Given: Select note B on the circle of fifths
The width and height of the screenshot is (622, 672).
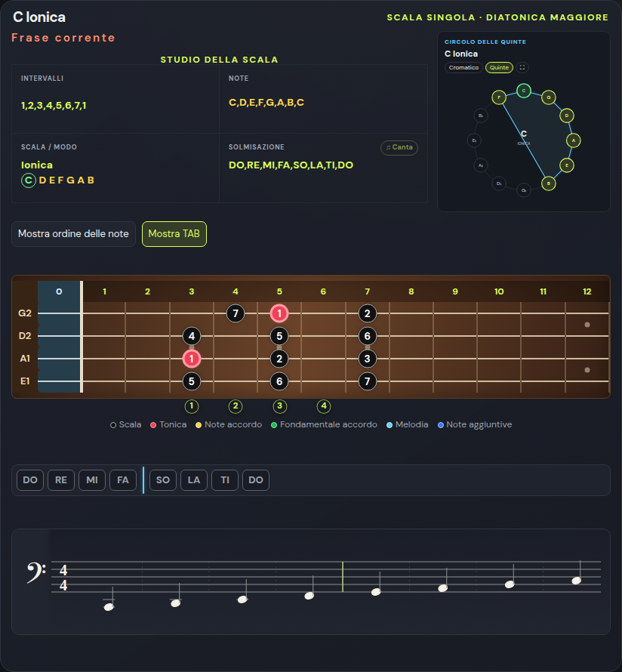Looking at the screenshot, I should click(548, 183).
